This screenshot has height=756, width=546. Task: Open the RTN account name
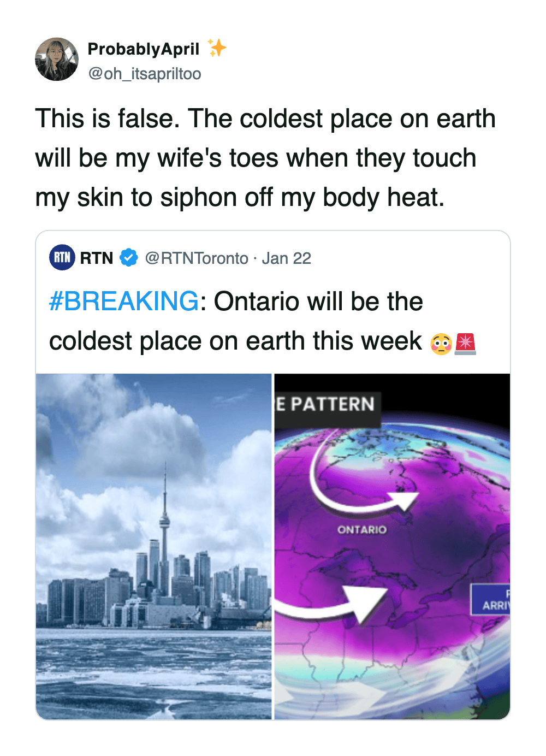(97, 258)
